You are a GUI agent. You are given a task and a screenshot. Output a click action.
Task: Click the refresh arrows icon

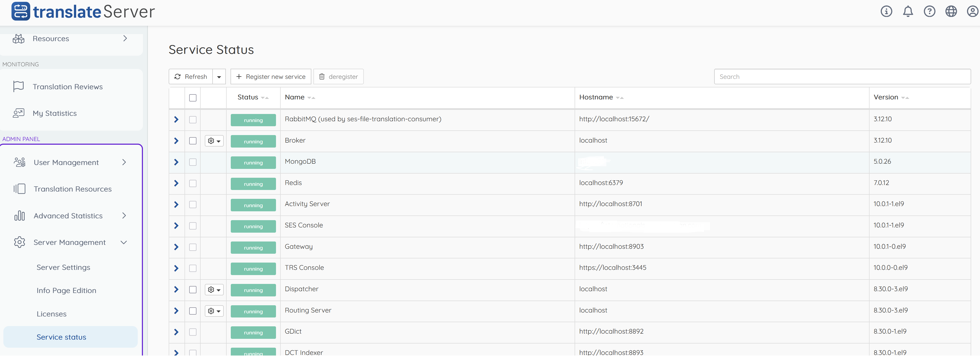click(x=177, y=77)
